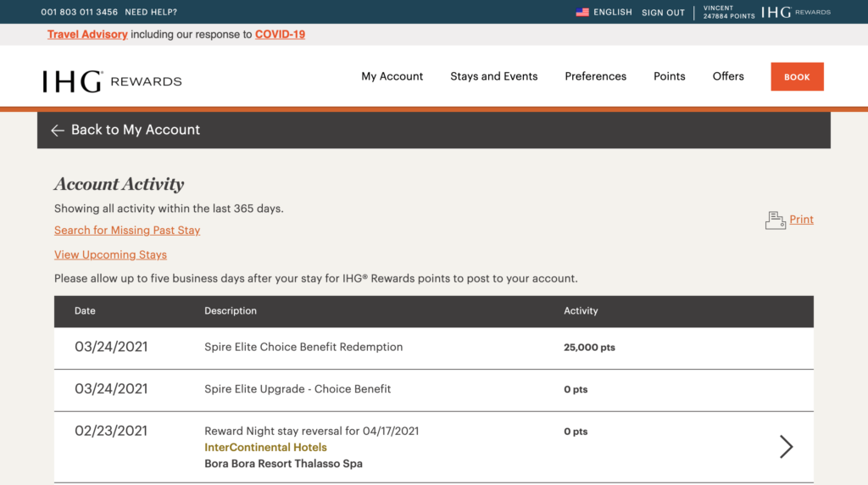The width and height of the screenshot is (868, 485).
Task: Open My Account menu
Action: coord(392,76)
